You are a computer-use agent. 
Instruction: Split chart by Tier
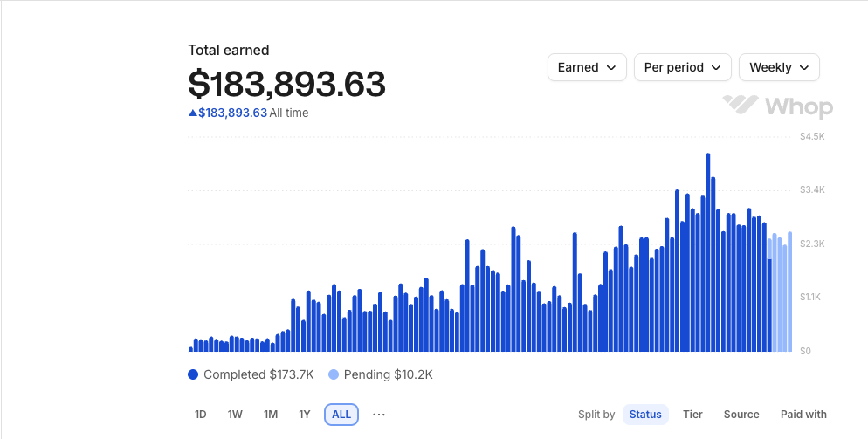pos(692,414)
